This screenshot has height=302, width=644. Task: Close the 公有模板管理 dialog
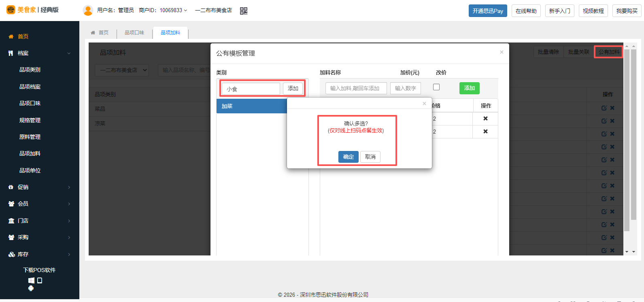[x=502, y=52]
